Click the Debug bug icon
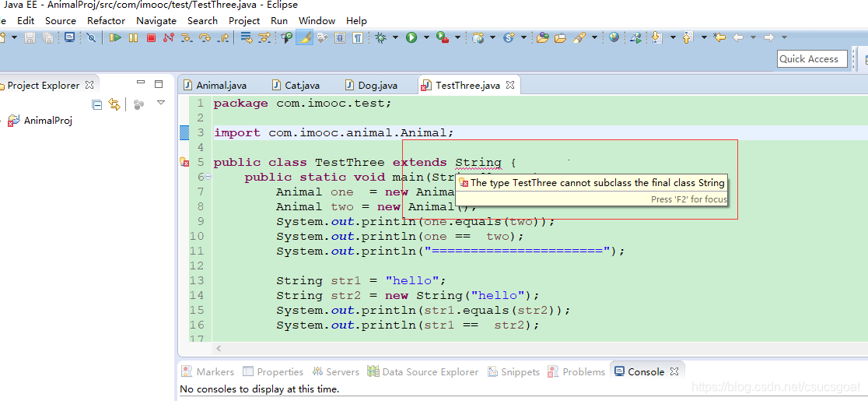Screen dimensions: 868x401 point(380,37)
